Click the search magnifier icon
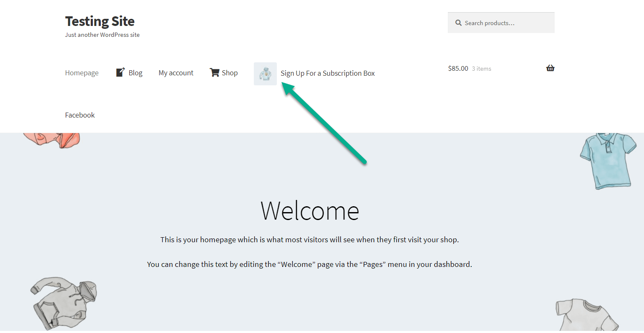Screen dimensions: 644x333 (458, 23)
